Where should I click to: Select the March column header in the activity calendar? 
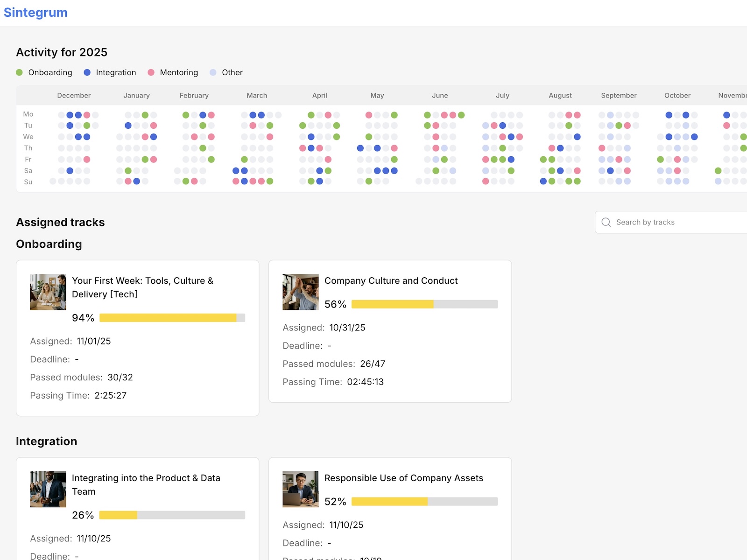click(x=257, y=95)
